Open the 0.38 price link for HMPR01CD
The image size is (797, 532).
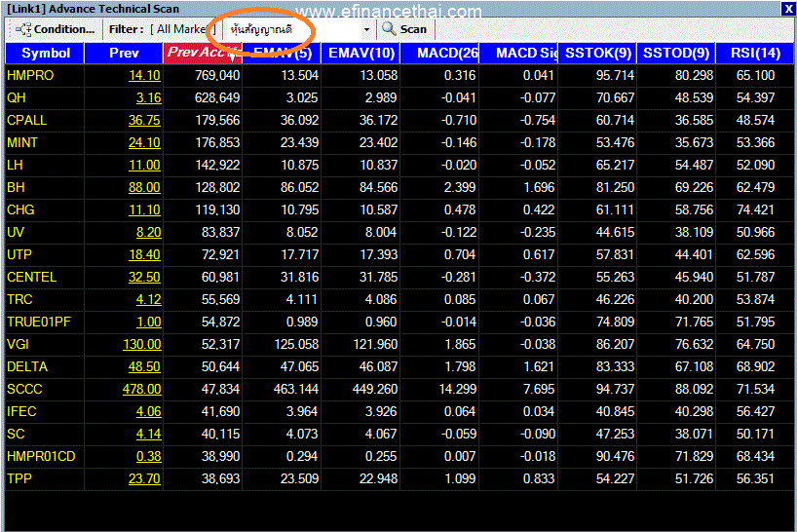[x=148, y=456]
